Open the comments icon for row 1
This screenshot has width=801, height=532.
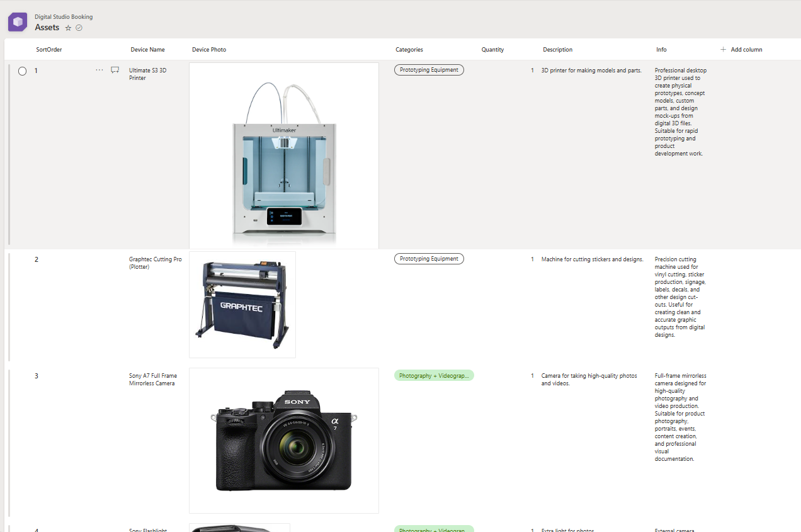coord(115,70)
